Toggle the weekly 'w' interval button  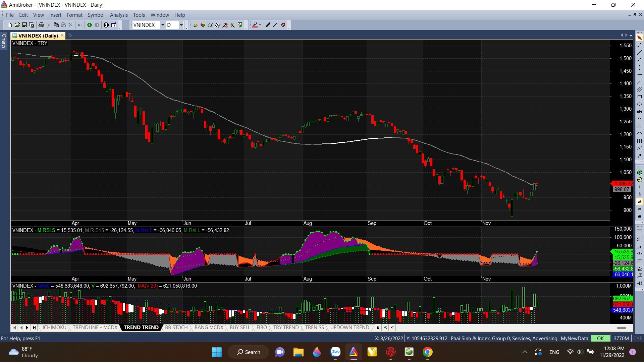point(640,209)
